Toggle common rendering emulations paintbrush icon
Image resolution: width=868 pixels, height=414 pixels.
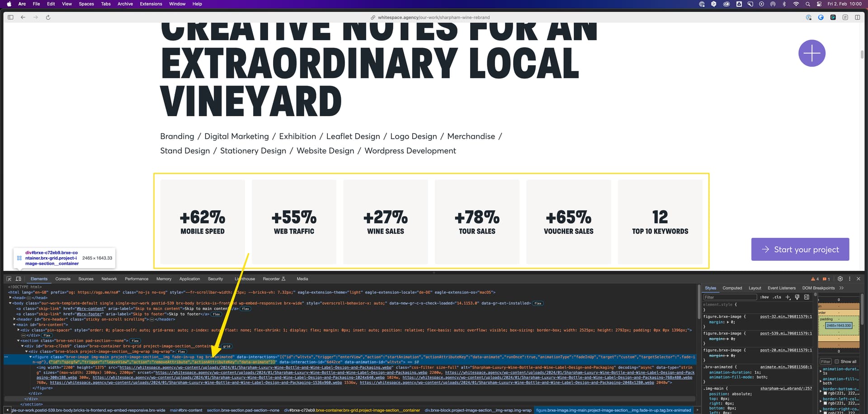click(797, 297)
